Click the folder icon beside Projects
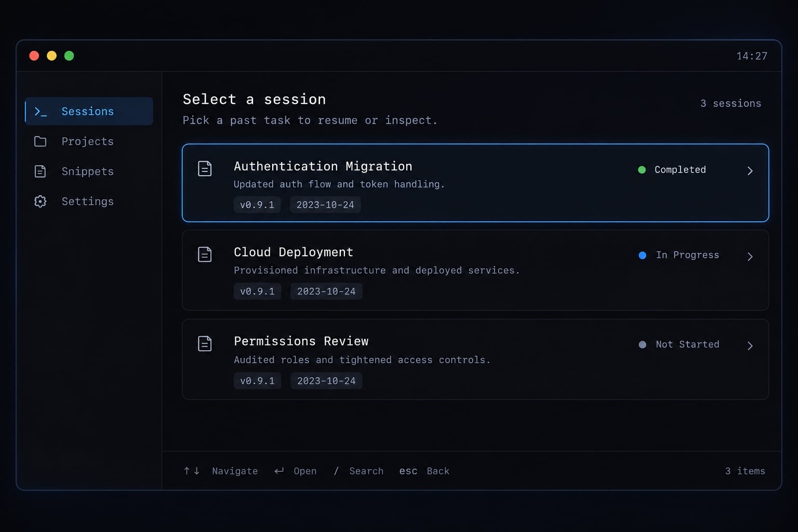Screen dimensions: 798x532 tap(40, 141)
